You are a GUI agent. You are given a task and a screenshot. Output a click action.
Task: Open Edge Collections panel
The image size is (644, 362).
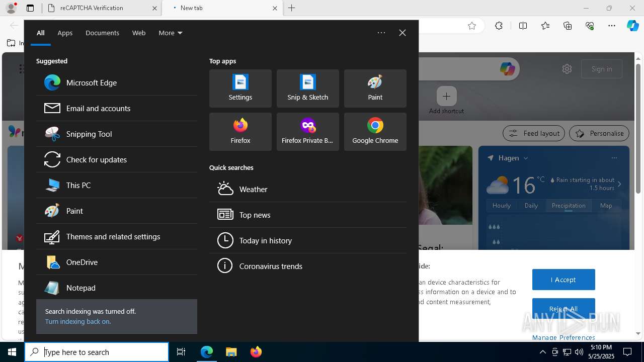click(568, 26)
